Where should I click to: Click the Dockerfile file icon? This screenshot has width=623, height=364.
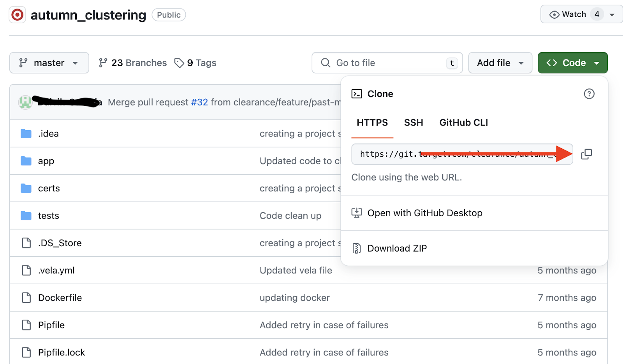[26, 297]
